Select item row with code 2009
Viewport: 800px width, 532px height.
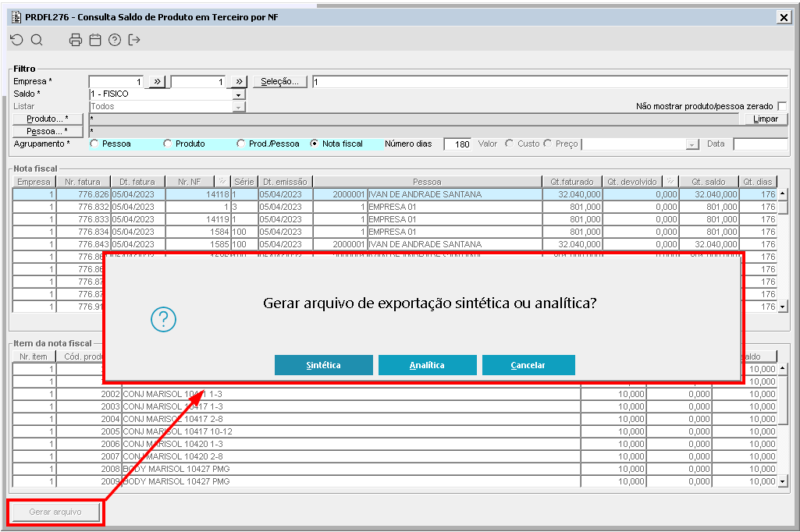click(394, 481)
